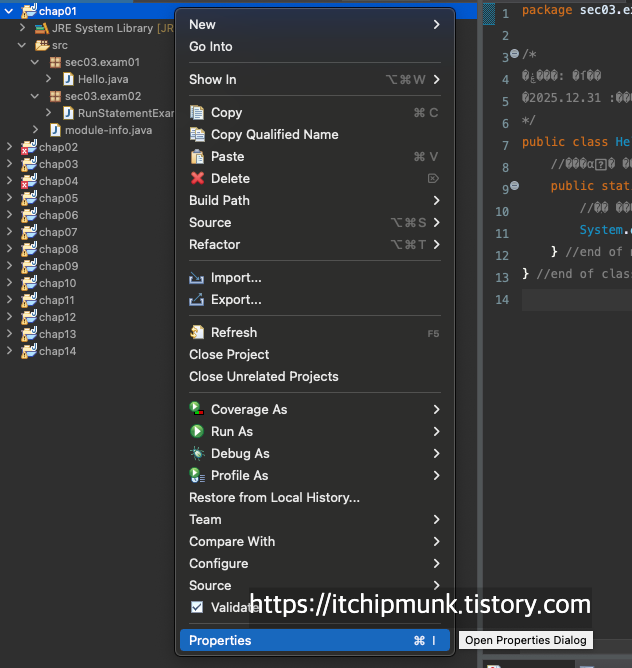Open Source submenu with keyboard shortcut
The width and height of the screenshot is (632, 668).
pyautogui.click(x=315, y=222)
